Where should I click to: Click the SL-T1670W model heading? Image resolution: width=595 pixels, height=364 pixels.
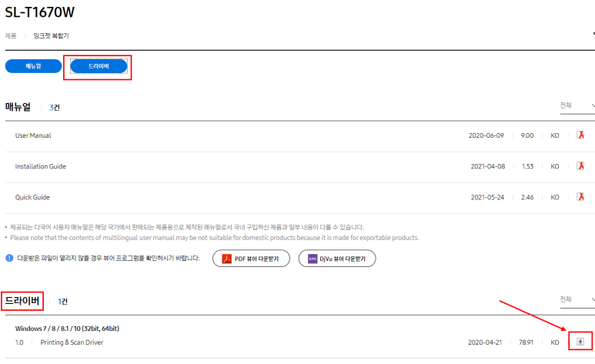[x=40, y=12]
